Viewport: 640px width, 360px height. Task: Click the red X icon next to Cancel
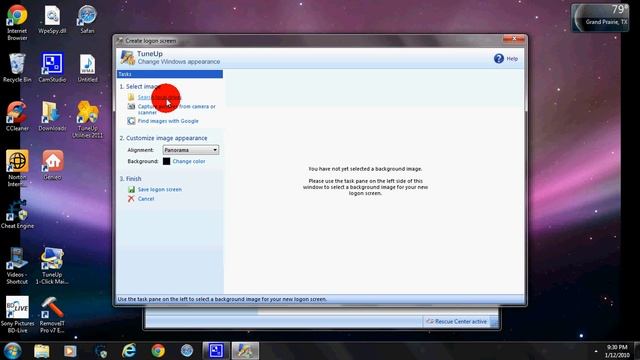[x=131, y=199]
